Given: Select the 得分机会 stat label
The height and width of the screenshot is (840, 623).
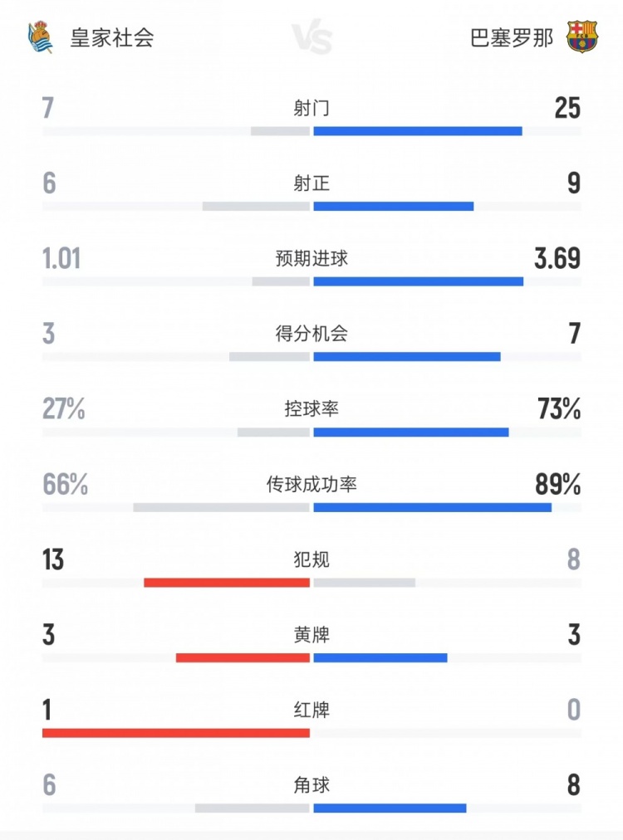Looking at the screenshot, I should tap(311, 334).
